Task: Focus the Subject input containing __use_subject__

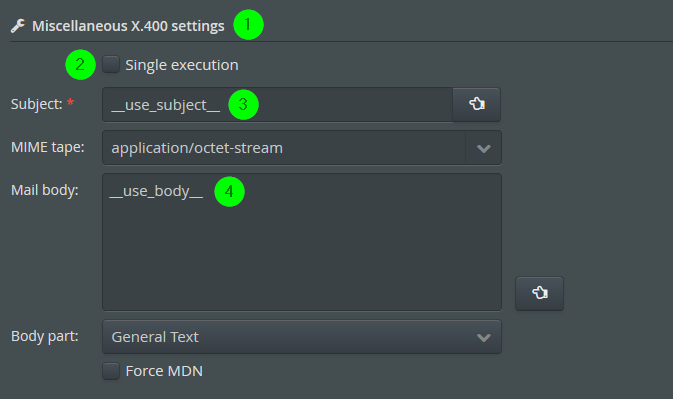Action: coord(277,105)
